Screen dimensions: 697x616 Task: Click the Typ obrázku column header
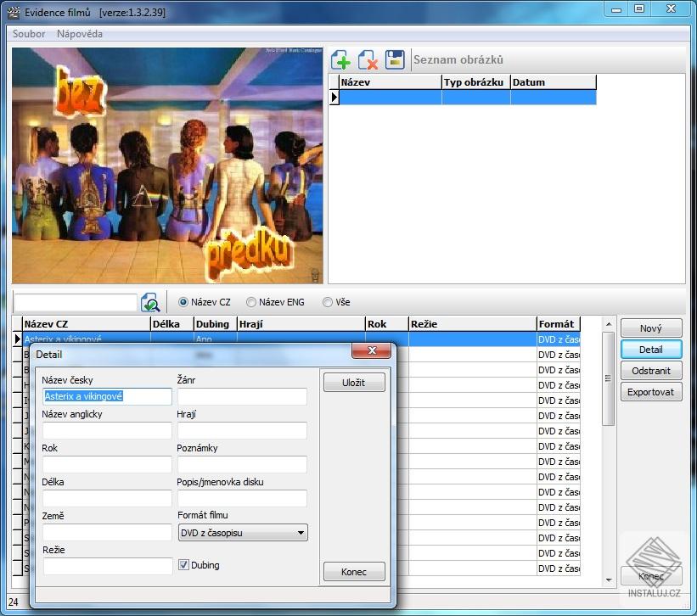click(x=476, y=82)
